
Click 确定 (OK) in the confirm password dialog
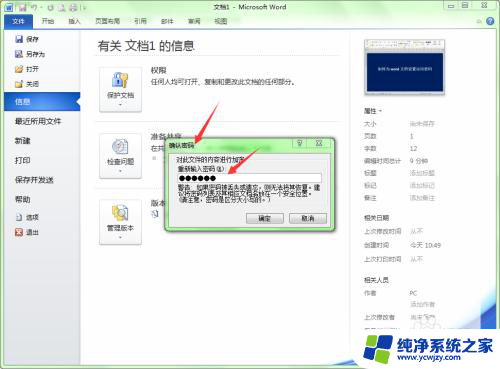coord(265,219)
